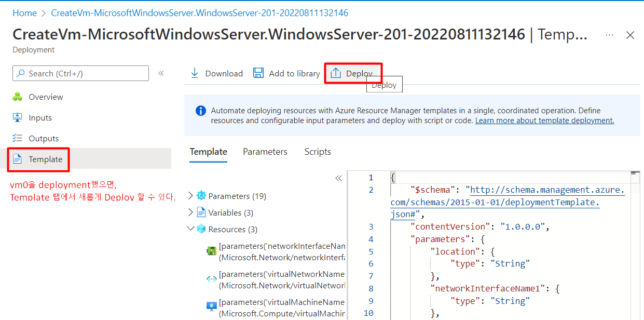Click the virtual machine resource icon
The height and width of the screenshot is (320, 644).
[x=212, y=307]
